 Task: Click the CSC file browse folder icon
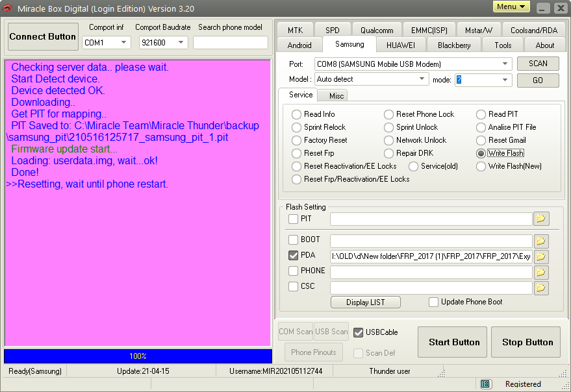point(541,288)
